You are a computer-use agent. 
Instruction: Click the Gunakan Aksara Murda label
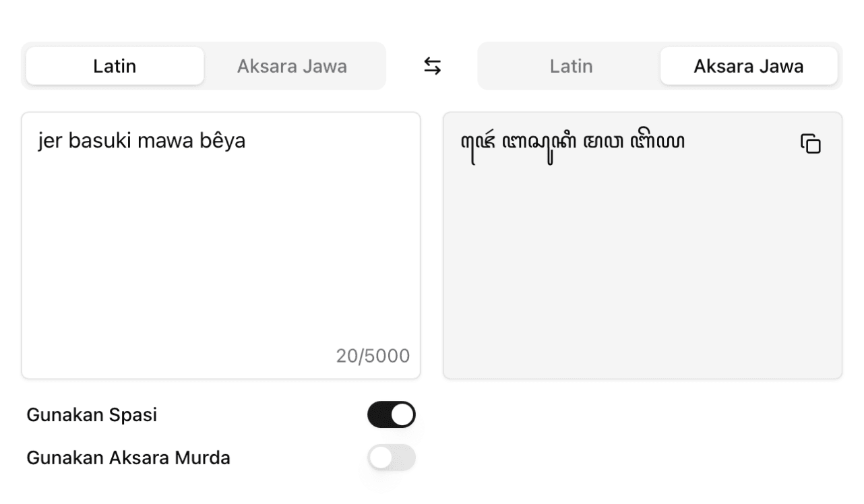point(128,458)
